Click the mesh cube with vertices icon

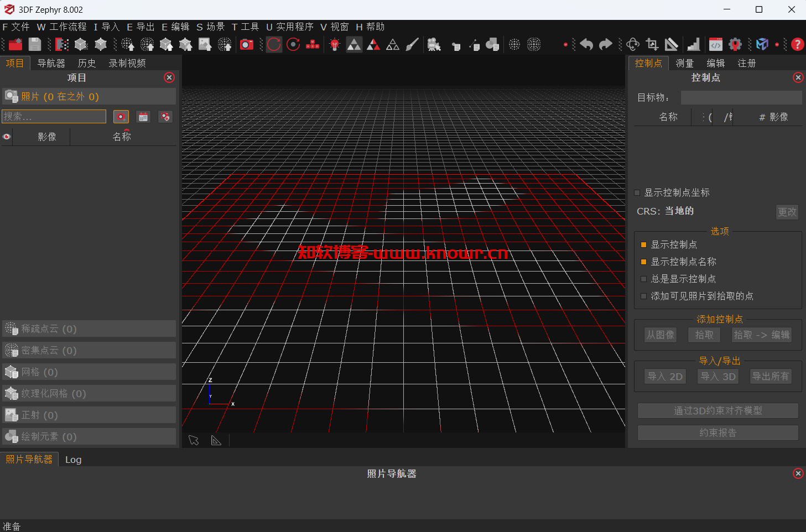101,45
